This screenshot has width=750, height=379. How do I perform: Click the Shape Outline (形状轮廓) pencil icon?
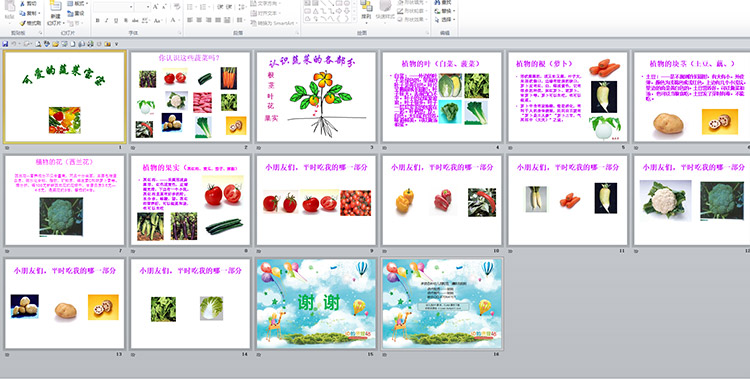[x=400, y=11]
